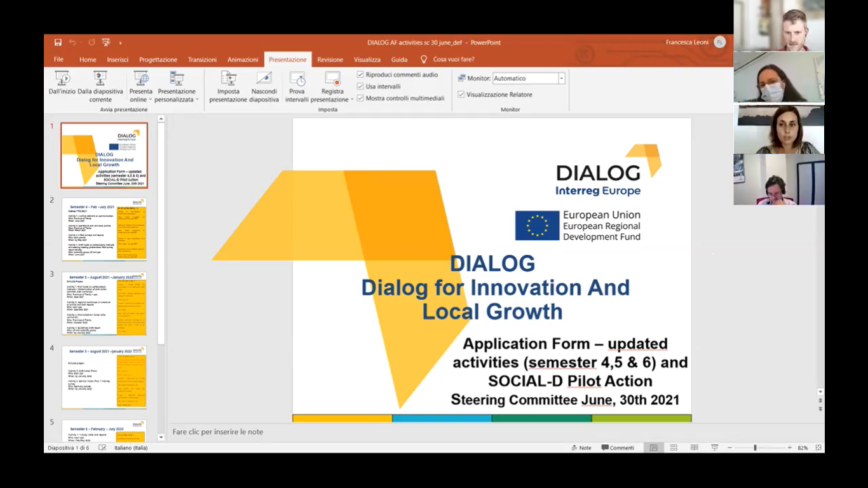Toggle Usa intervalli checkbox

[x=360, y=86]
